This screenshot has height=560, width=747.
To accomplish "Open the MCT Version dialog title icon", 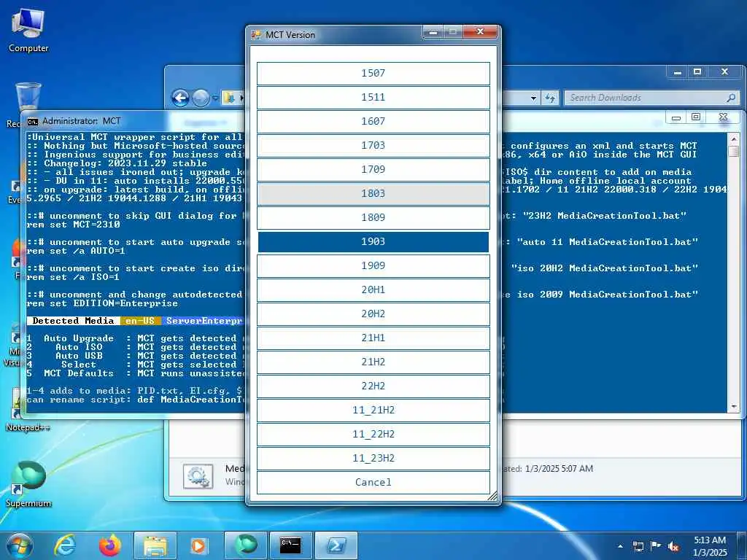I will 256,35.
